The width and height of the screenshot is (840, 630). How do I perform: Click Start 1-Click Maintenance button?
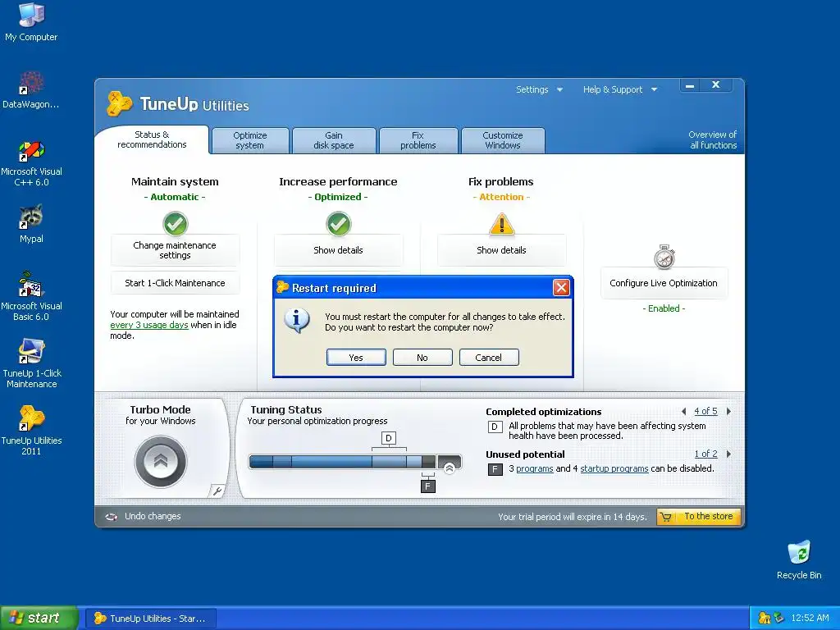click(176, 283)
